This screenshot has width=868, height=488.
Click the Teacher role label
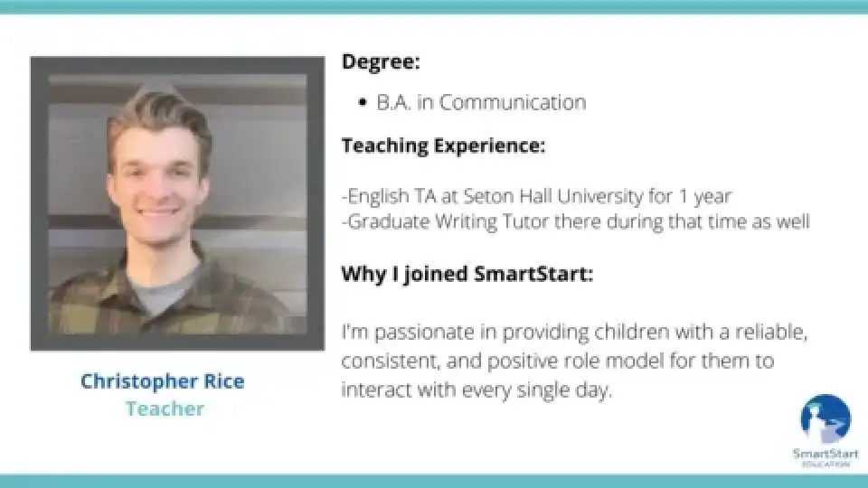165,408
